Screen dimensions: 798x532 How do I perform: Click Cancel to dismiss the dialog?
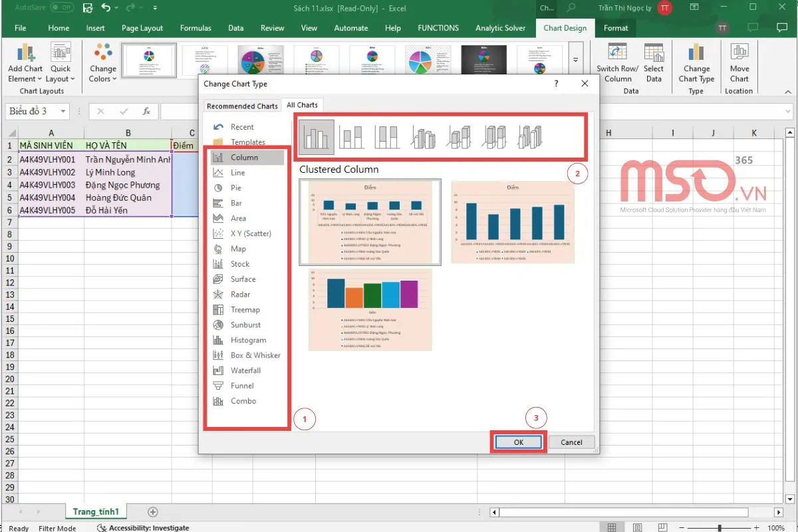571,442
